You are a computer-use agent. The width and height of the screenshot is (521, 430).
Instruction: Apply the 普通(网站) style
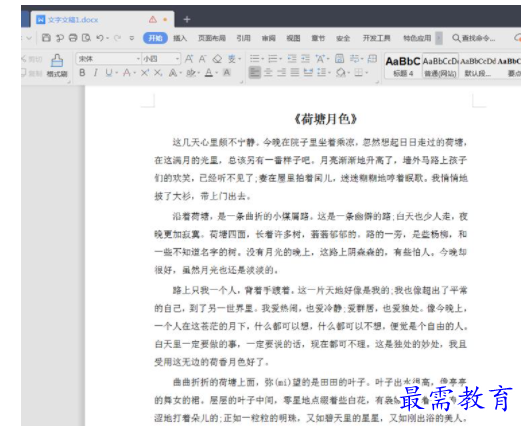(x=440, y=66)
